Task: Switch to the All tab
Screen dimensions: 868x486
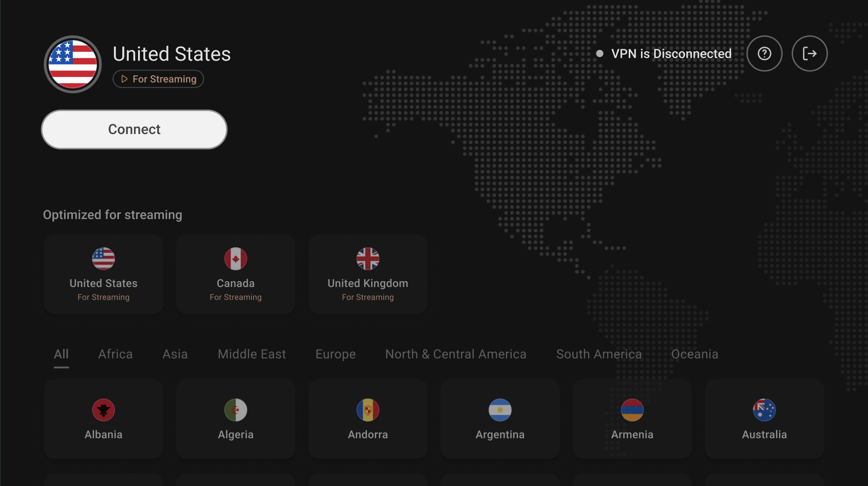Action: coord(61,354)
